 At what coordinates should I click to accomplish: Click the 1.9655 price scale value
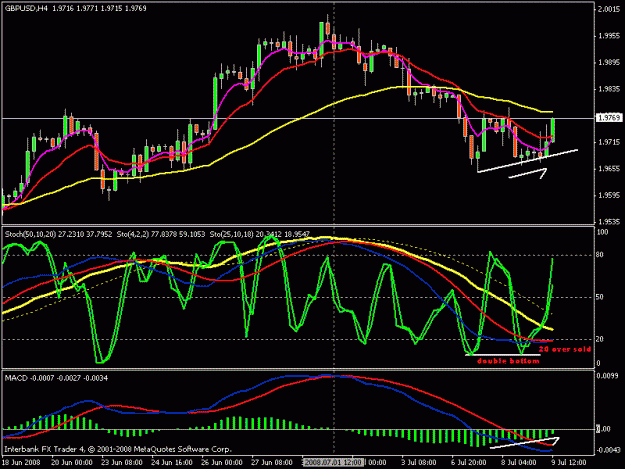click(x=609, y=169)
